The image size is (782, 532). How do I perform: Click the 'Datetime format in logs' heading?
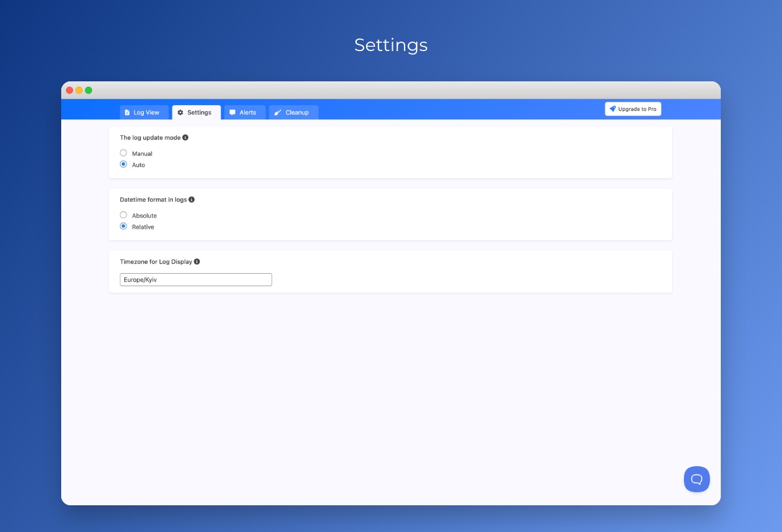(x=153, y=199)
